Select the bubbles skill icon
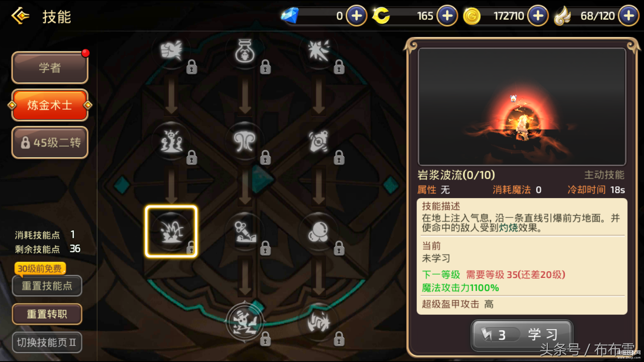The image size is (644, 362). click(x=319, y=232)
